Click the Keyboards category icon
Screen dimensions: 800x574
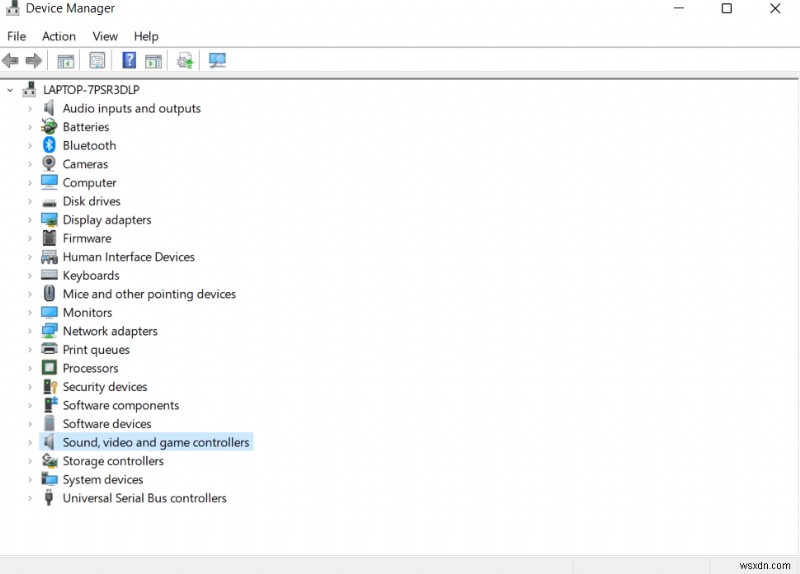[x=49, y=275]
